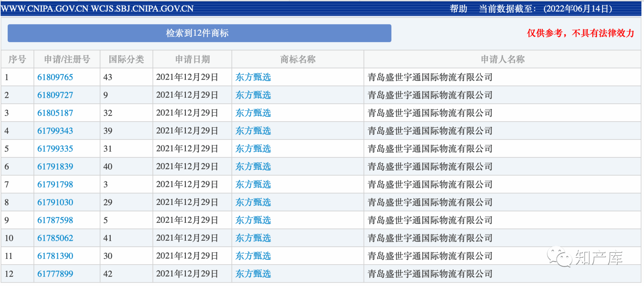
Task: Click the 知产库 WeChat watermark logo
Action: point(585,257)
